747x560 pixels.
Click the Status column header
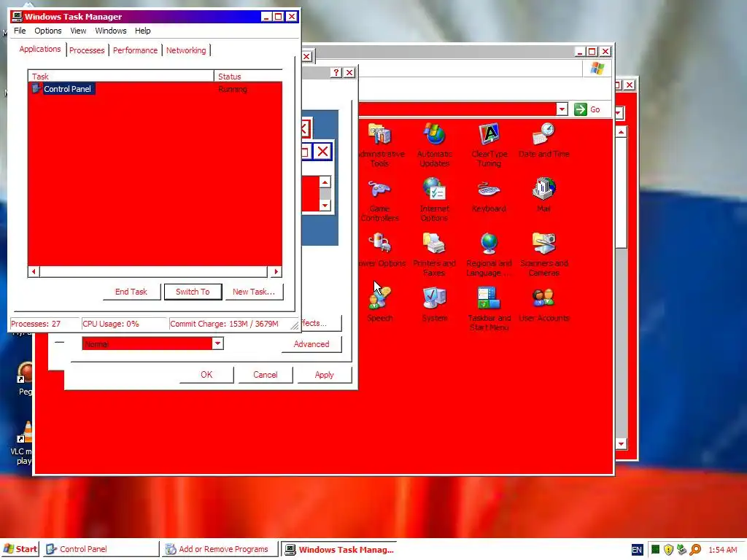pos(248,76)
